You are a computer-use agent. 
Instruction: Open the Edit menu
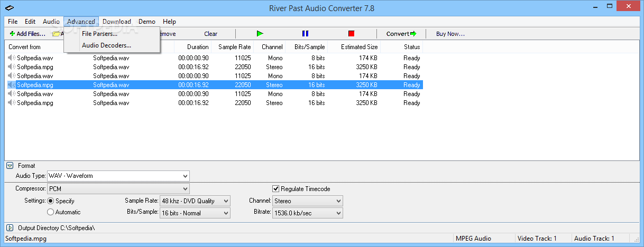point(30,22)
